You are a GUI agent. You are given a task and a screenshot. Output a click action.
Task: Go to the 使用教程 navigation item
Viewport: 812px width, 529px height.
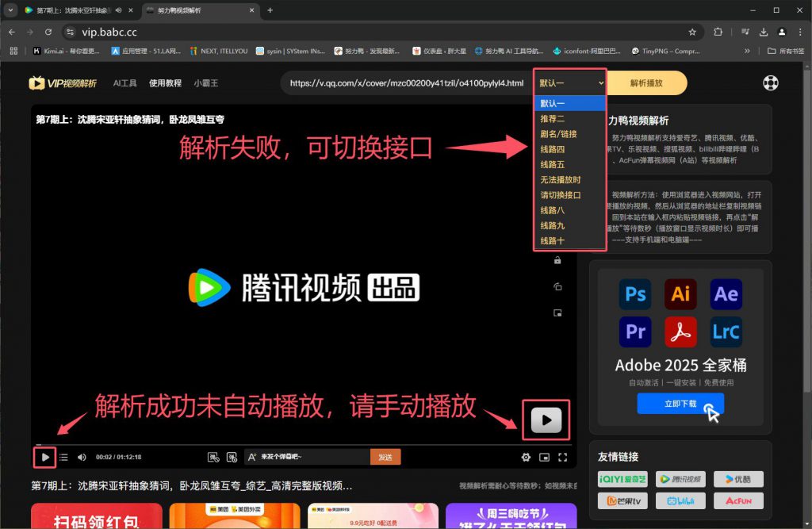[x=165, y=82]
